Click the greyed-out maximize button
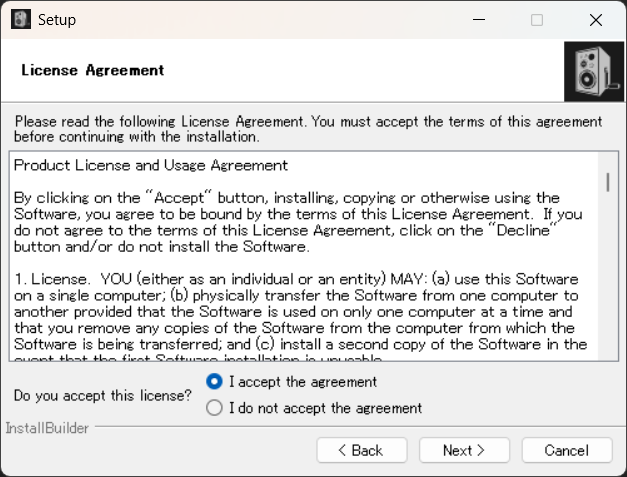Screen dimensions: 627x477 [537, 20]
